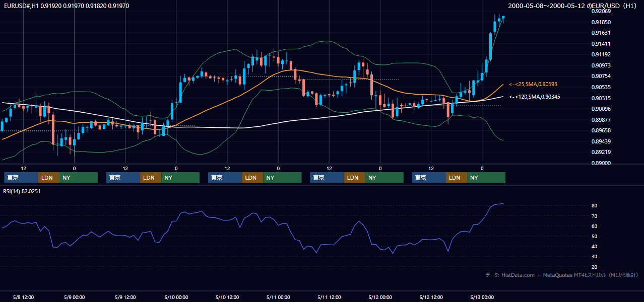Click price axis value 0.91192
The height and width of the screenshot is (302, 644).
pyautogui.click(x=601, y=54)
